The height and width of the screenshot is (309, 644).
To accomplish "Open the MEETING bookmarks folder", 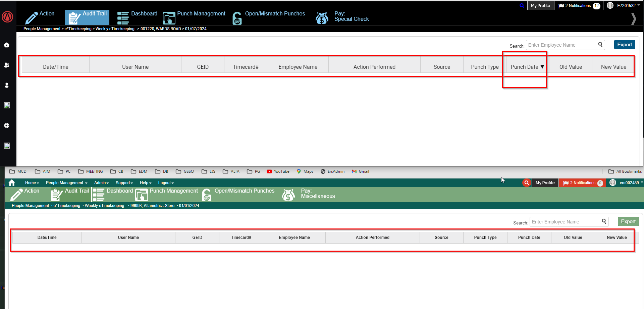I will (91, 171).
